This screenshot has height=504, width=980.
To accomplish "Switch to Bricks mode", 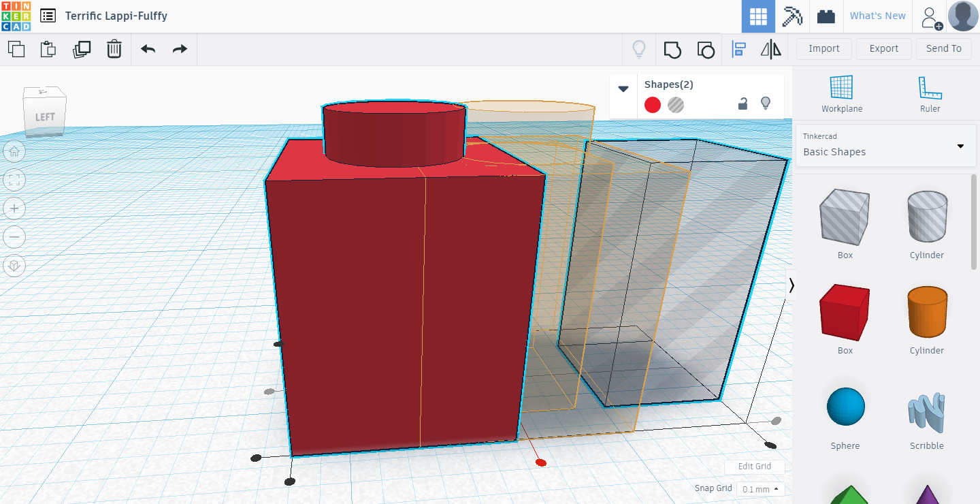I will 826,16.
